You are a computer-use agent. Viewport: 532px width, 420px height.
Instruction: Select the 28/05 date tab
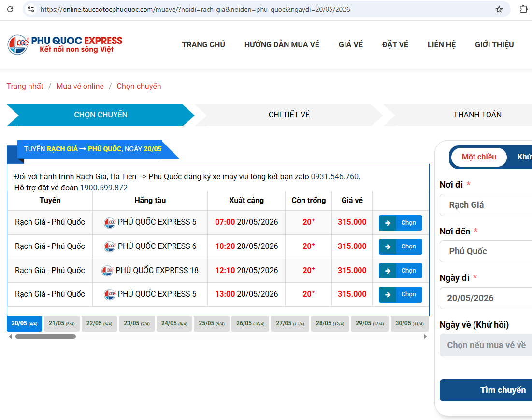pyautogui.click(x=330, y=324)
